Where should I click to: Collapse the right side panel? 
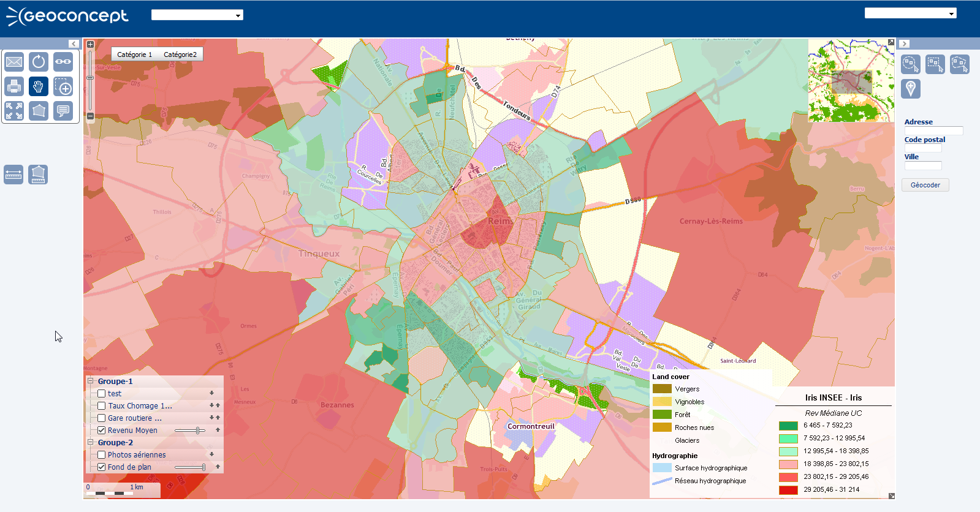[905, 43]
